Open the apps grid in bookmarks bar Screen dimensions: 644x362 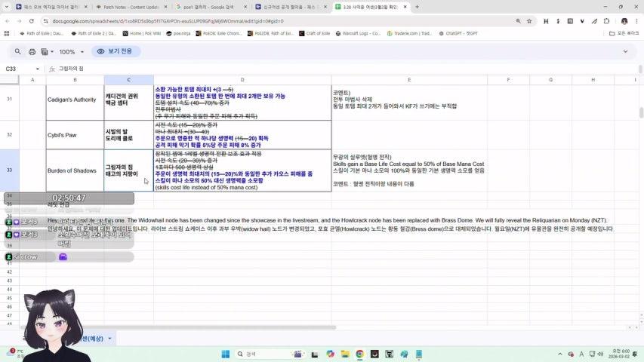point(7,34)
